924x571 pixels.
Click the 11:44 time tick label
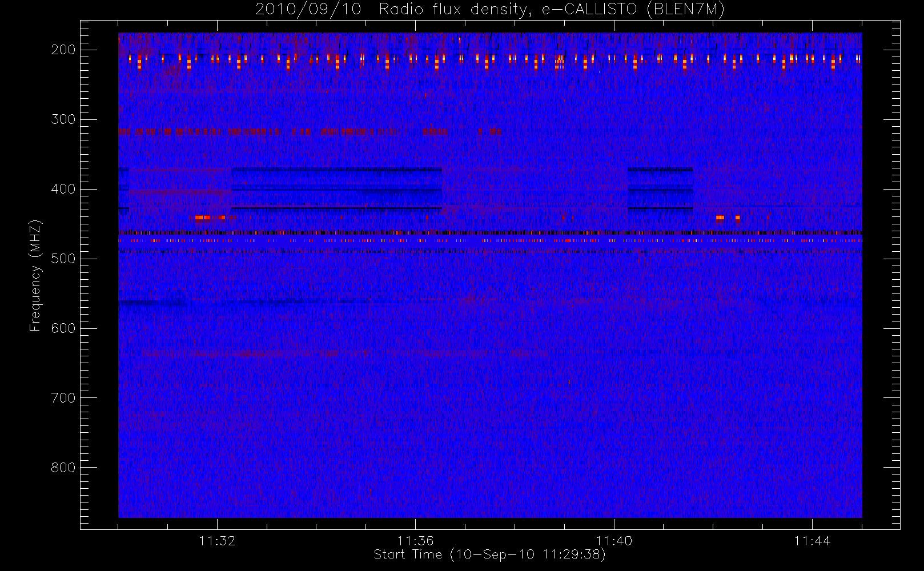[x=812, y=541]
